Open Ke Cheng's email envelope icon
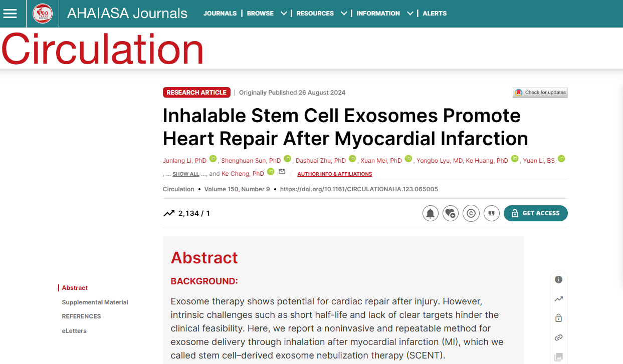Viewport: 623px width, 364px height. (x=282, y=172)
